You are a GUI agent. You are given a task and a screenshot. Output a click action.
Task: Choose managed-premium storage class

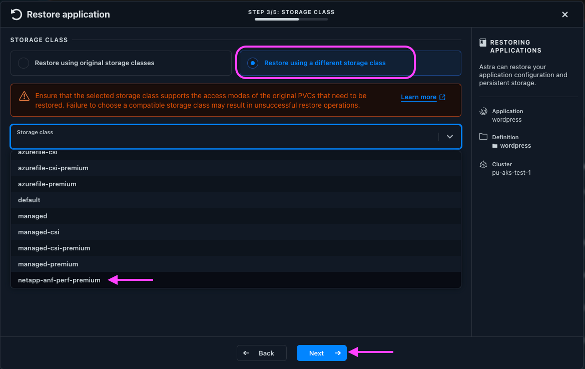tap(236, 264)
